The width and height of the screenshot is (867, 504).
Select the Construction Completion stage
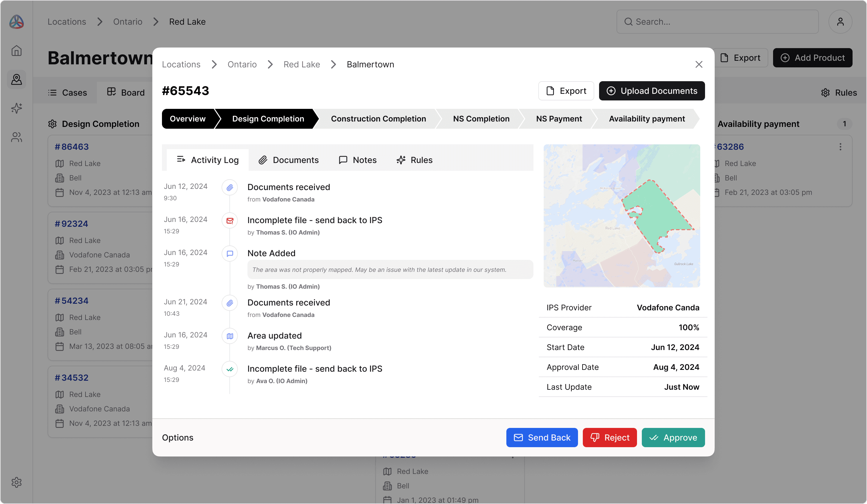click(x=378, y=118)
